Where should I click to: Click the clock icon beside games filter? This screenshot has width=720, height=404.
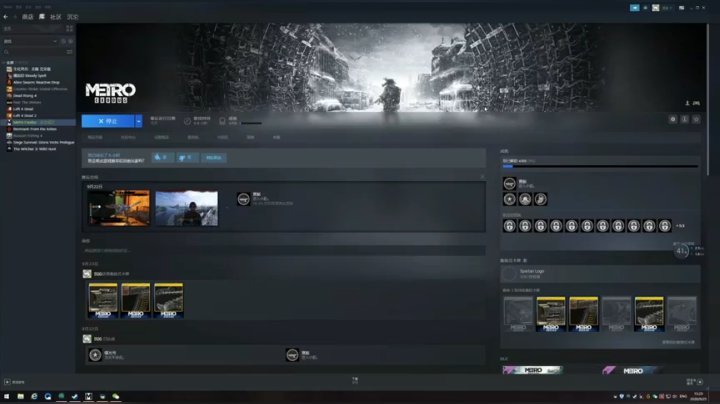[x=63, y=41]
